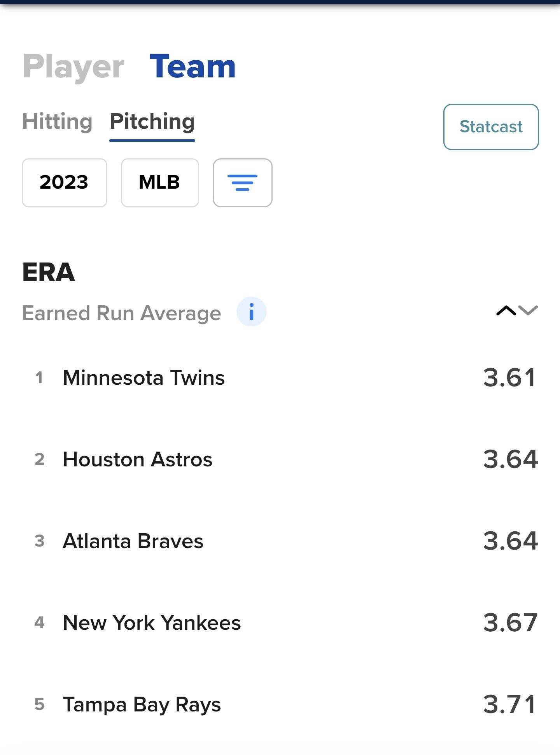Click the Earned Run Average label
Viewport: 560px width, 755px height.
click(122, 313)
